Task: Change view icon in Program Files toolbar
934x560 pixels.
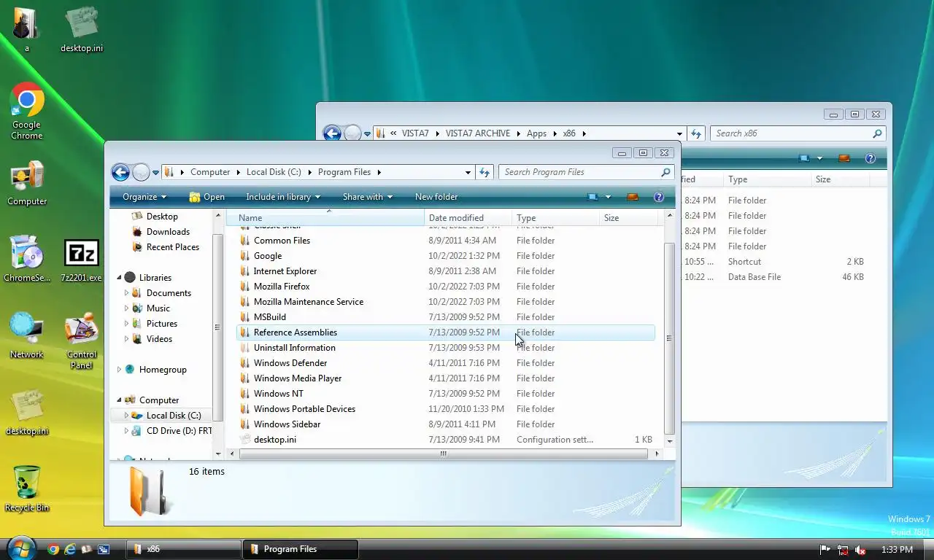Action: click(593, 197)
